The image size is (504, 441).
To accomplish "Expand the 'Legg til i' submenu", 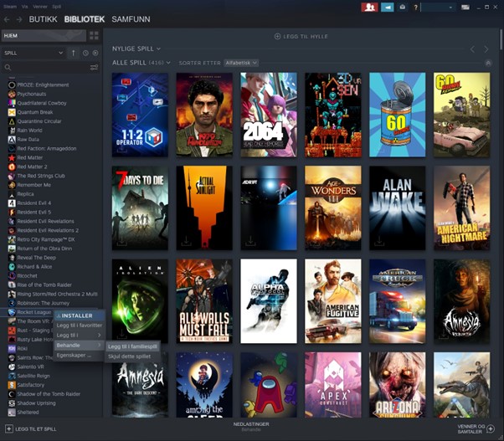I will (x=79, y=335).
